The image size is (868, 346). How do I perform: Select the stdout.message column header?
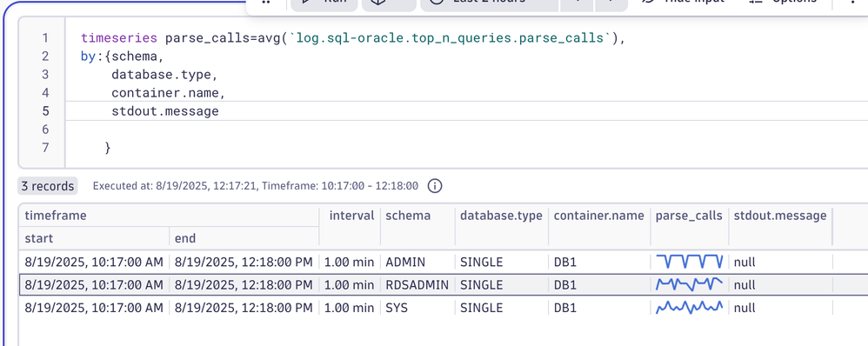[x=780, y=216]
